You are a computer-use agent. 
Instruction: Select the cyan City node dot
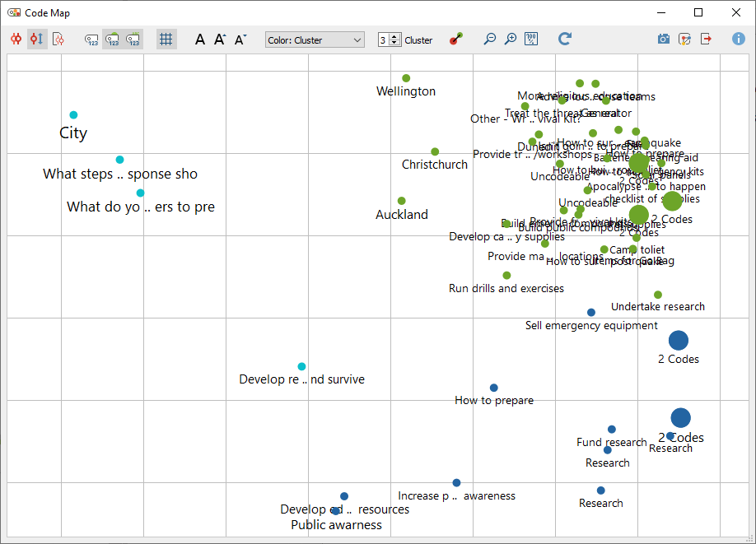(x=73, y=114)
